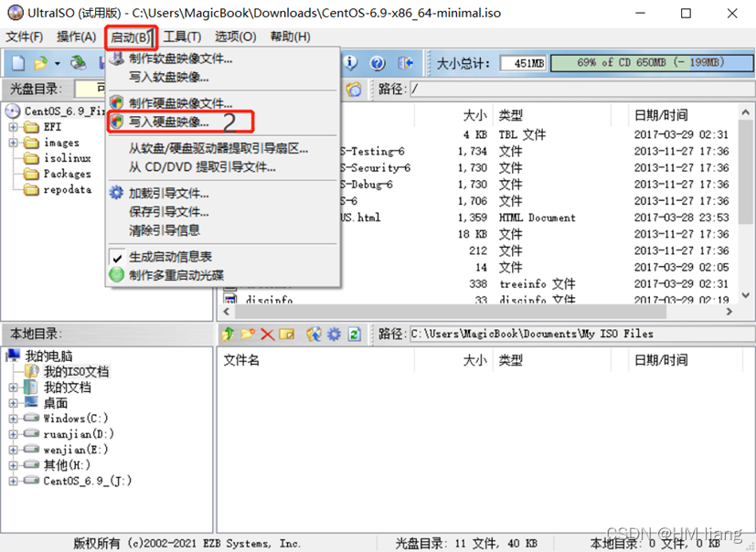Viewport: 756px width, 552px height.
Task: Click the Rename folder icon in local toolbar
Action: 287,334
